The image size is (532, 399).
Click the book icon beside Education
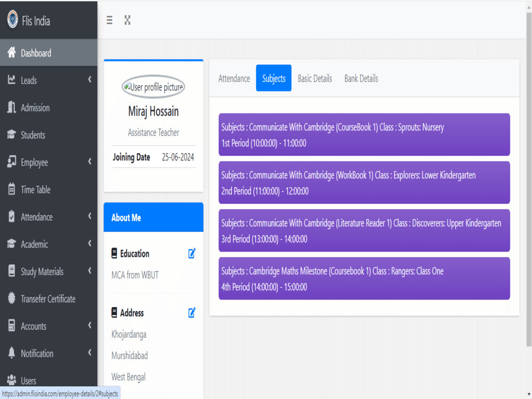pos(114,253)
